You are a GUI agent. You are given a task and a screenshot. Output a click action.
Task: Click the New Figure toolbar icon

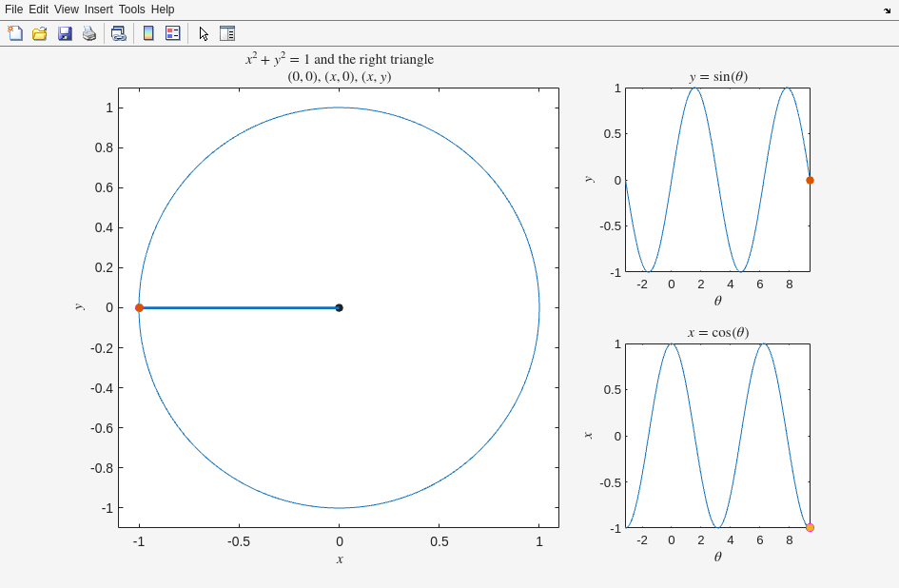click(x=15, y=33)
